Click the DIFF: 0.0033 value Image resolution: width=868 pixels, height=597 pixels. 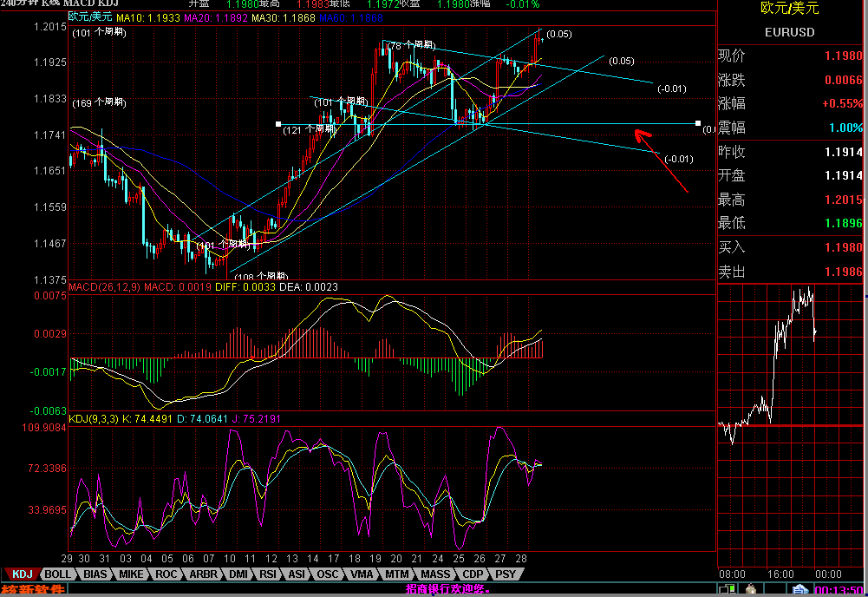(245, 287)
